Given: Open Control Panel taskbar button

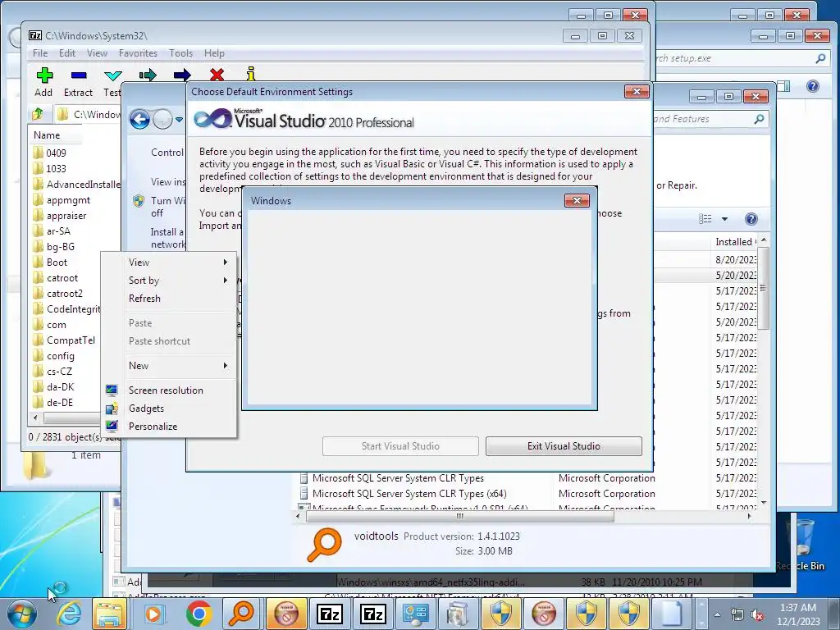Looking at the screenshot, I should [415, 614].
